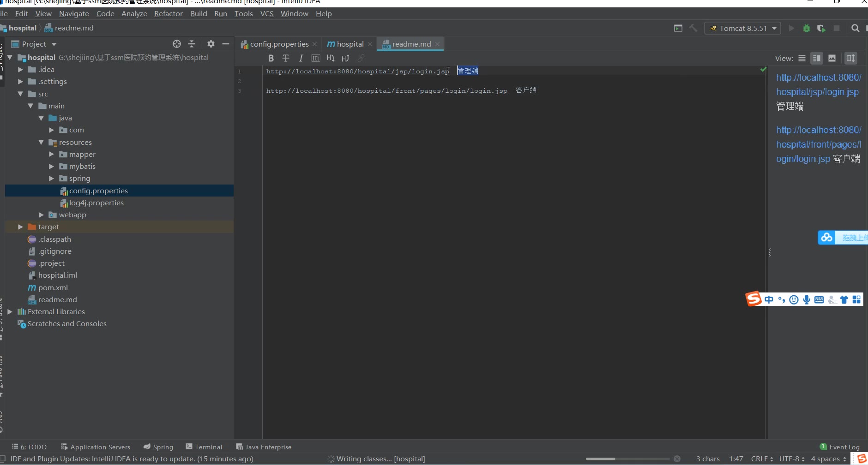Viewport: 868px width, 465px height.
Task: Cancel the Writing classes background task
Action: pos(677,459)
